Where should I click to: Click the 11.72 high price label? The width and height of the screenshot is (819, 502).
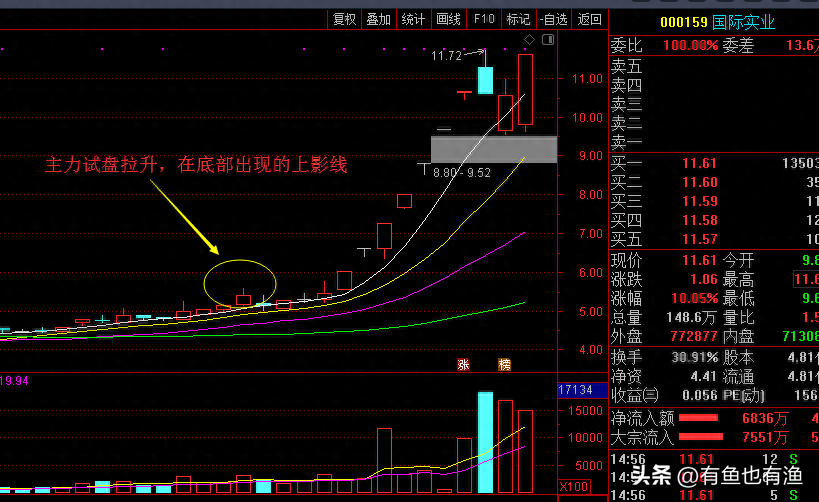point(446,56)
